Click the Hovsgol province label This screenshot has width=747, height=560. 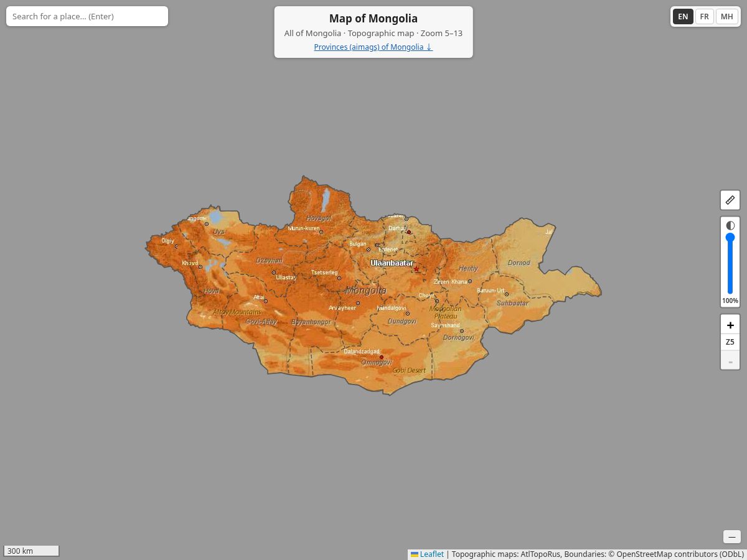[x=319, y=218]
